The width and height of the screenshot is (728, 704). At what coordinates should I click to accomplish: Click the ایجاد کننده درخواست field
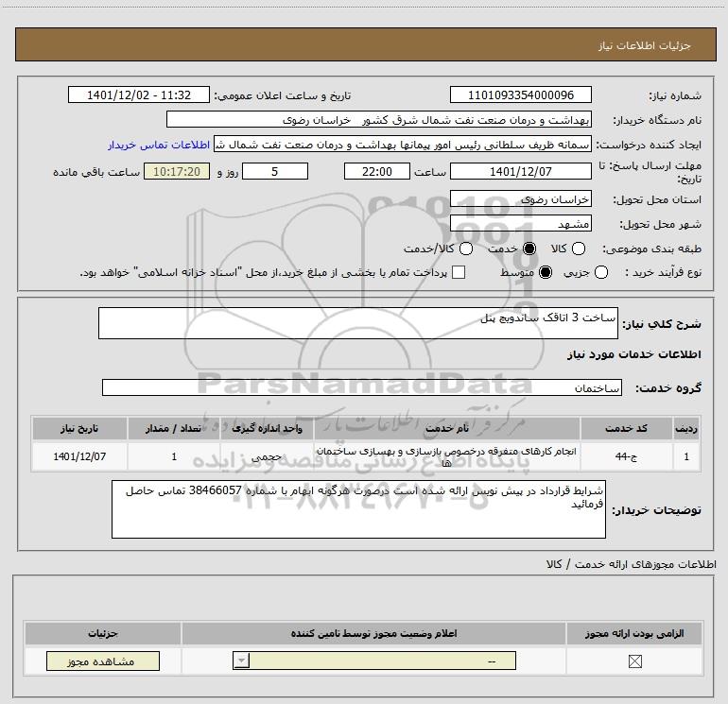point(403,145)
